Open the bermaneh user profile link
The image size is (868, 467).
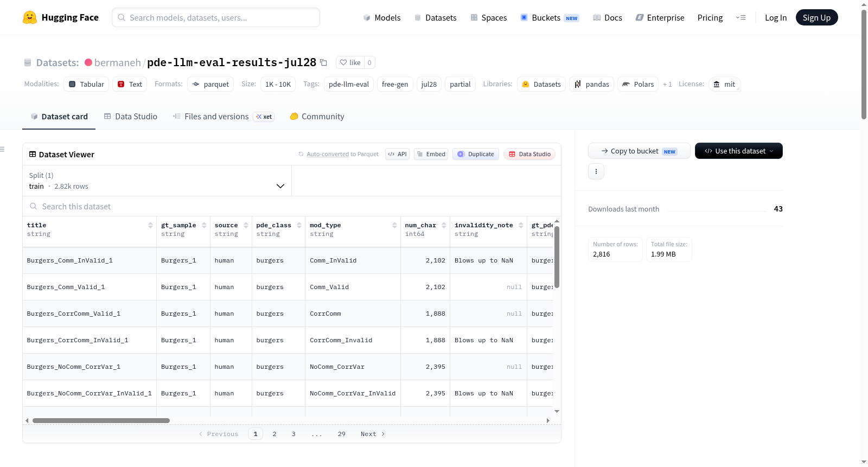(117, 62)
